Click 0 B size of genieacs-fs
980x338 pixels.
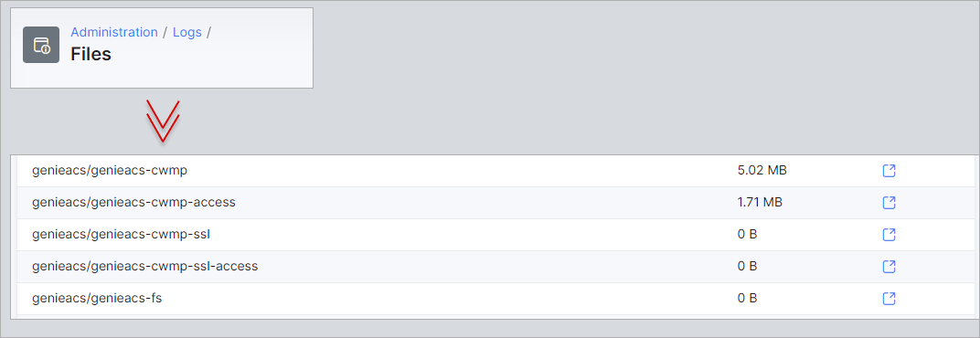748,298
